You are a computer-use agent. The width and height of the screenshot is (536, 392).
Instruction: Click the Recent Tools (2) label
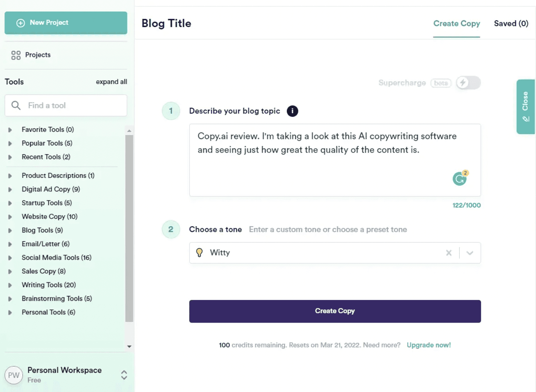point(46,157)
